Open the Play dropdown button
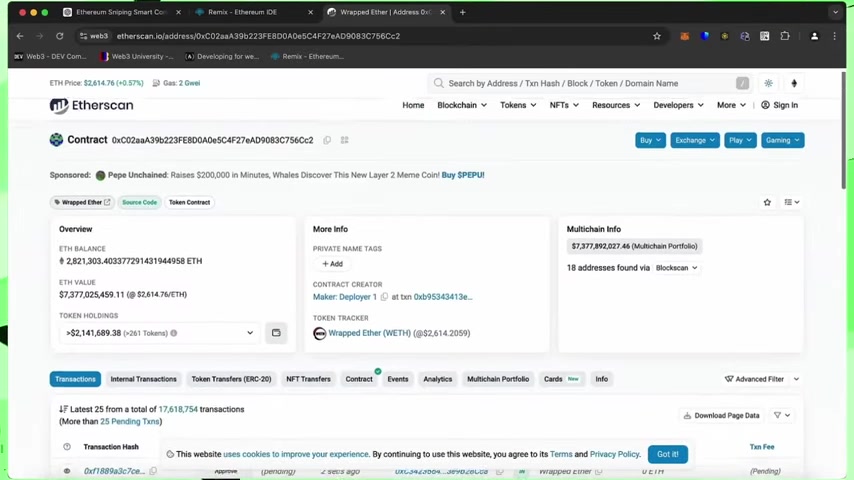The width and height of the screenshot is (854, 480). [x=740, y=140]
